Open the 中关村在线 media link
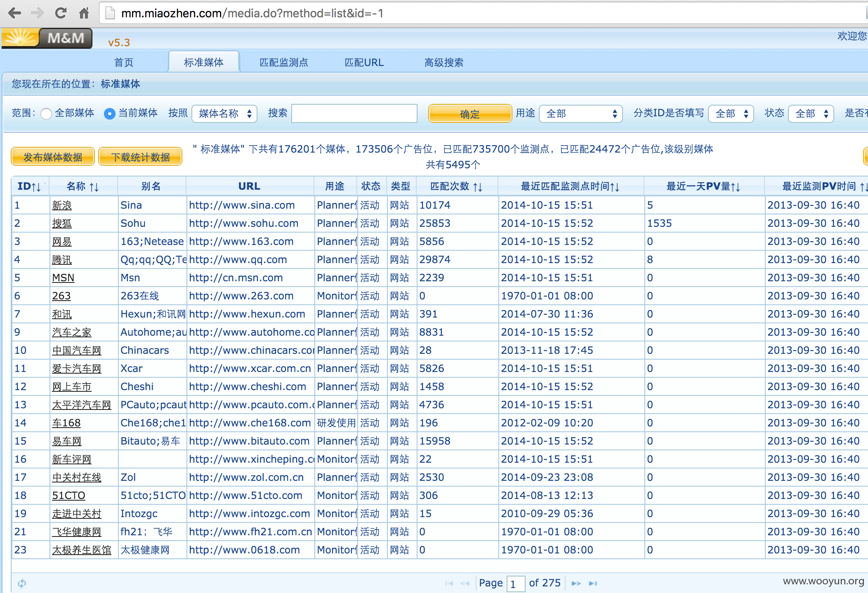 [x=77, y=478]
